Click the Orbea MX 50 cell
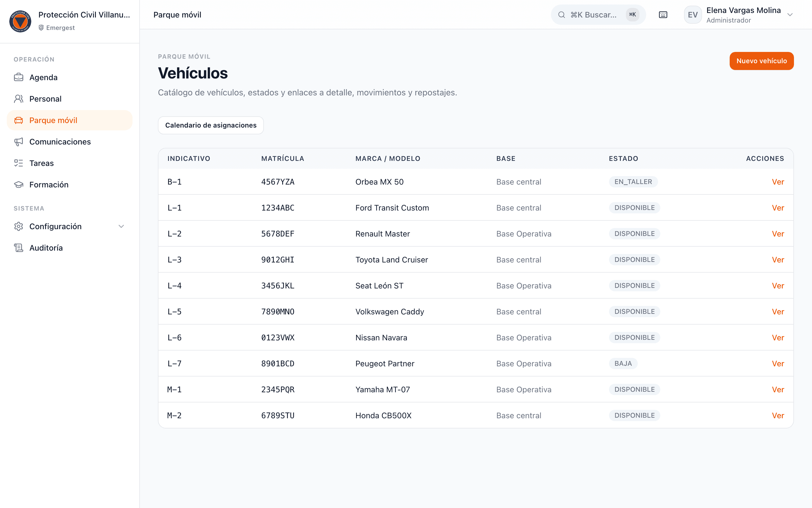Viewport: 812px width, 508px height. [x=379, y=182]
